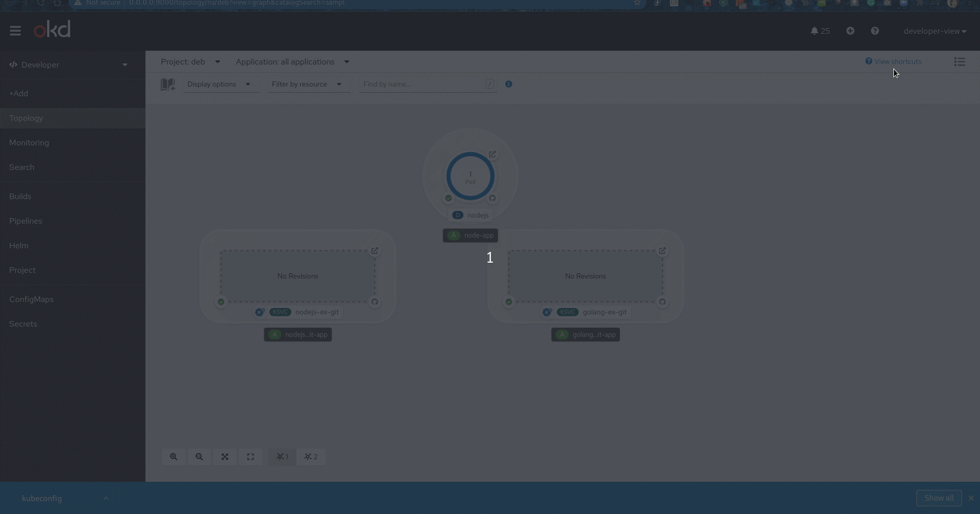The image size is (980, 514).
Task: Open URL decorator on nodejs-ex-git service
Action: coord(374,251)
